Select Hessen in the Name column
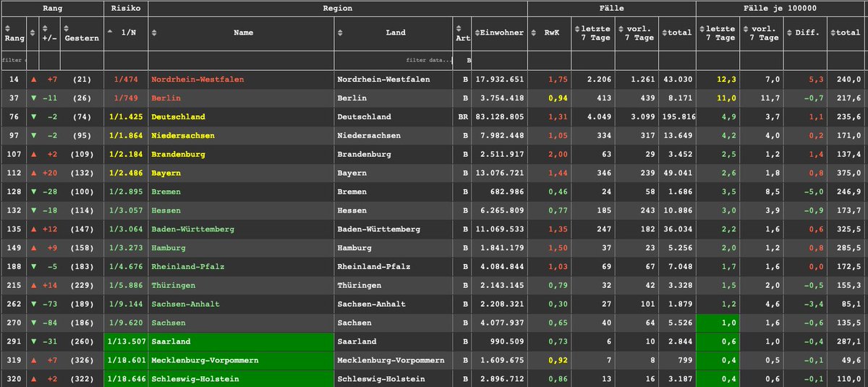This screenshot has width=868, height=387. pos(166,210)
